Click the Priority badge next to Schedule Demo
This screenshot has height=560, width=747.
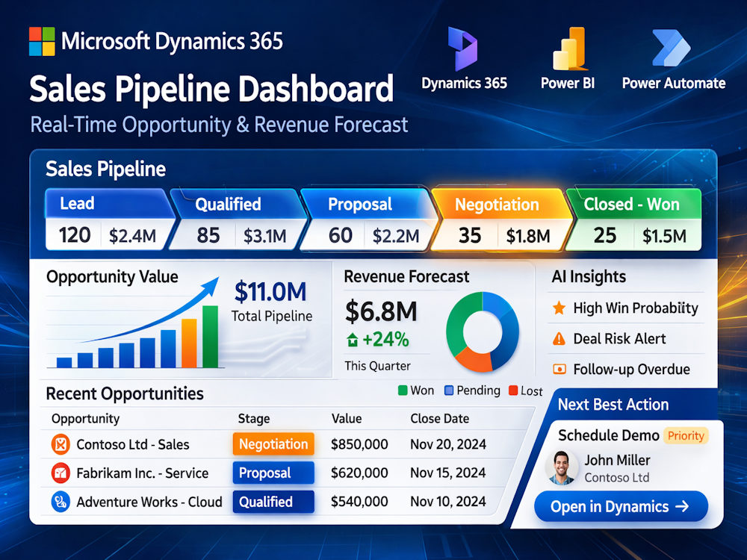[x=686, y=436]
